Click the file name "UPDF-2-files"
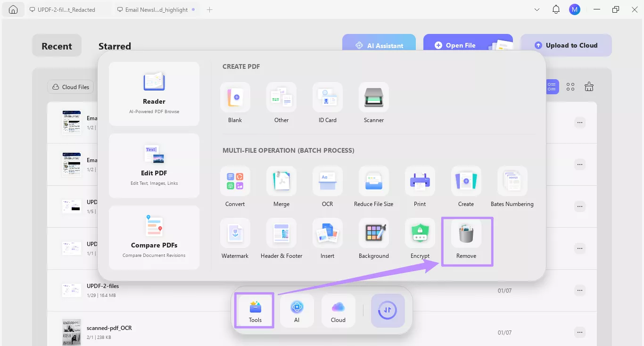 pyautogui.click(x=103, y=286)
